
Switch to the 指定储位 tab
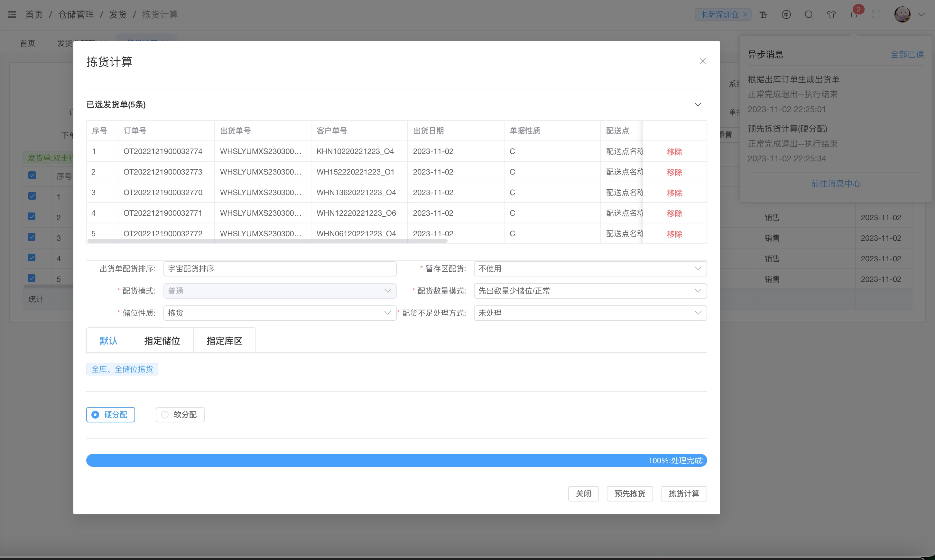tap(162, 341)
